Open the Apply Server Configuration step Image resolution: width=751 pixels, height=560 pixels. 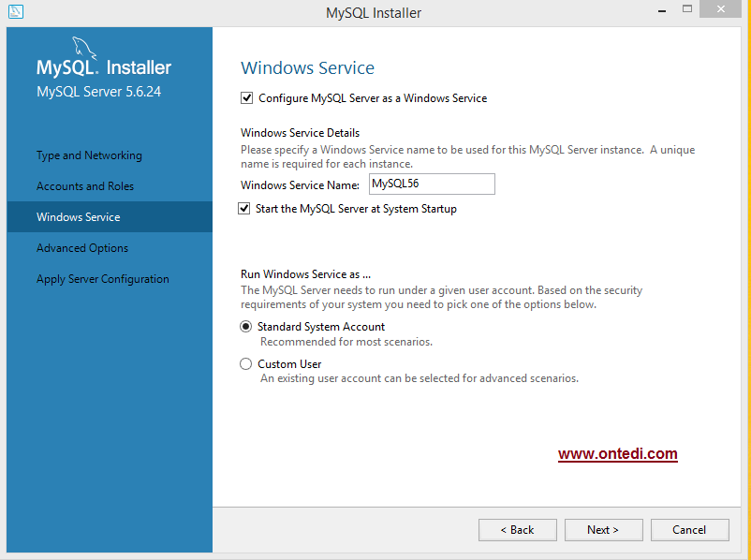tap(102, 279)
